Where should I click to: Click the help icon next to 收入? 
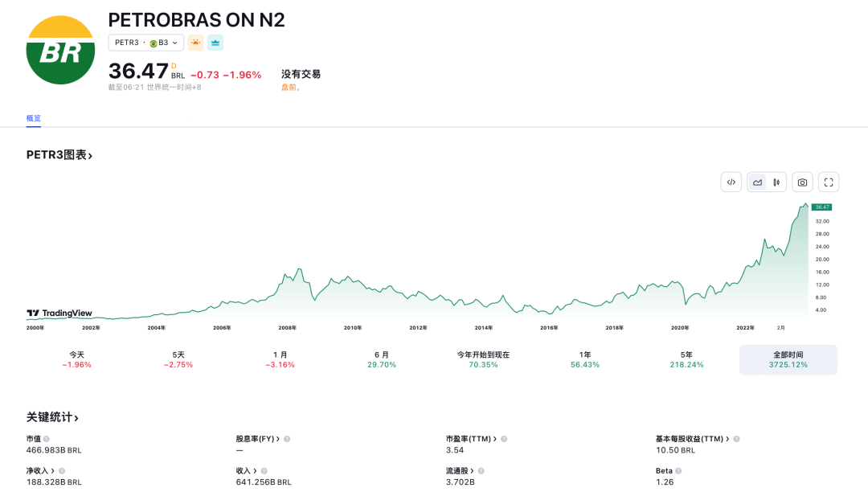[x=264, y=471]
